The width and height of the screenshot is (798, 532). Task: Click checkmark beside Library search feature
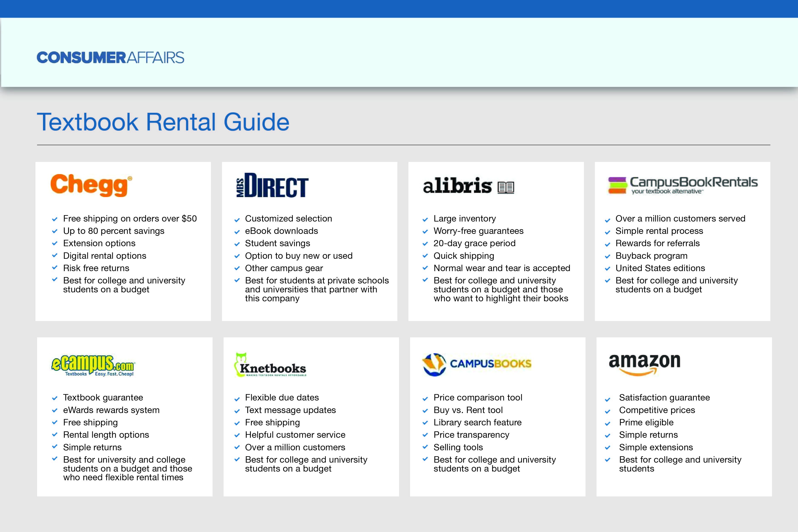click(425, 422)
